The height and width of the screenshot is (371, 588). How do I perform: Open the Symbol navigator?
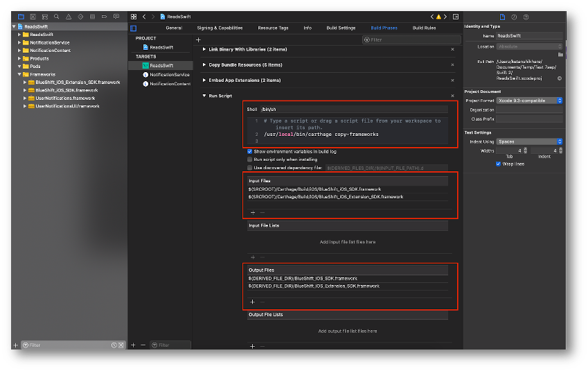coord(45,17)
